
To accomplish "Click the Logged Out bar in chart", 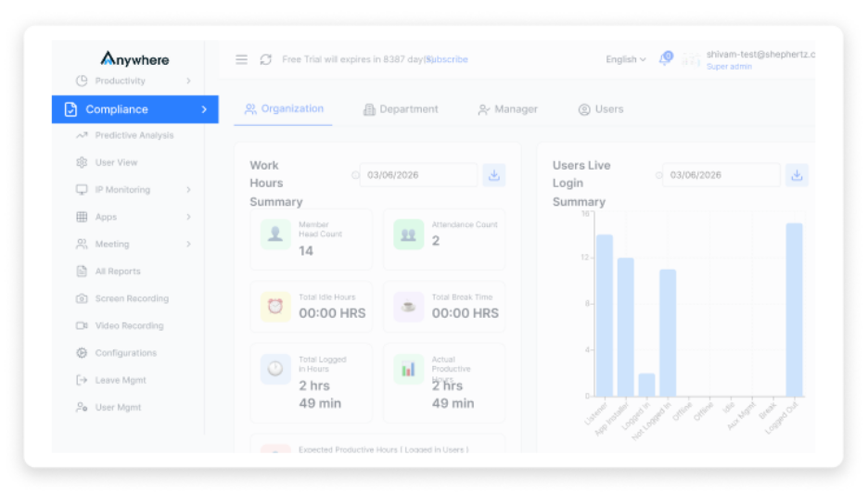I will pyautogui.click(x=795, y=310).
